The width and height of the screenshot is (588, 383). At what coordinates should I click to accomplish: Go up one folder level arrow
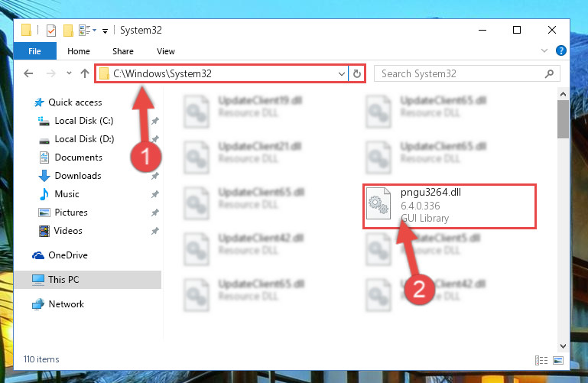click(x=85, y=73)
